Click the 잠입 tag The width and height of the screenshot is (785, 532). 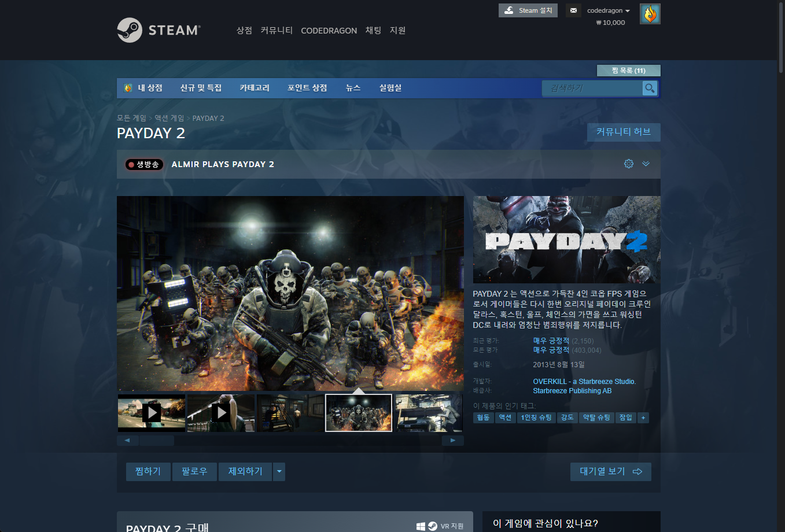click(626, 418)
